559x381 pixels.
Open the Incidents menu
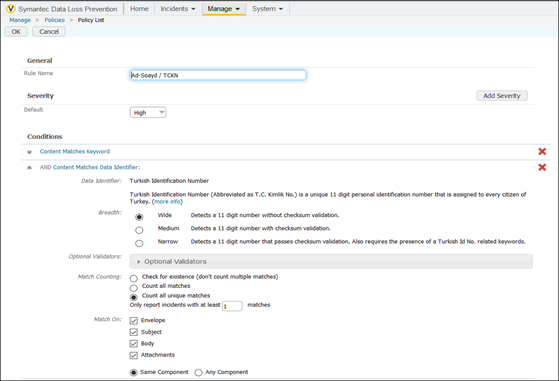(x=178, y=9)
